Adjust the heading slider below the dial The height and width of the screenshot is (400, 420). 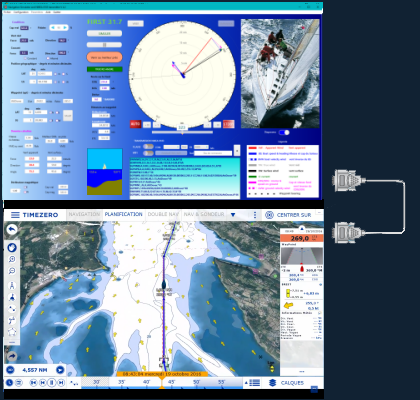[x=182, y=132]
